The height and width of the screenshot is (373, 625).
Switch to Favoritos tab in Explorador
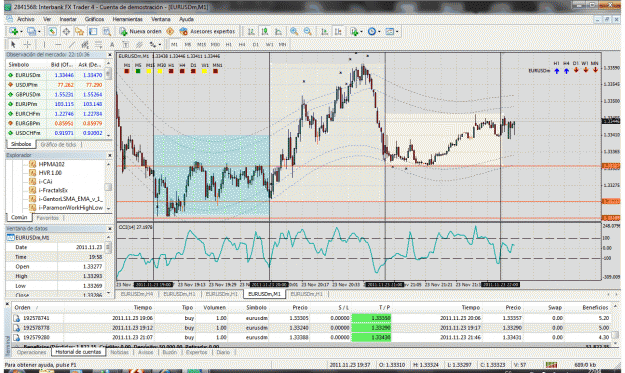pyautogui.click(x=47, y=218)
